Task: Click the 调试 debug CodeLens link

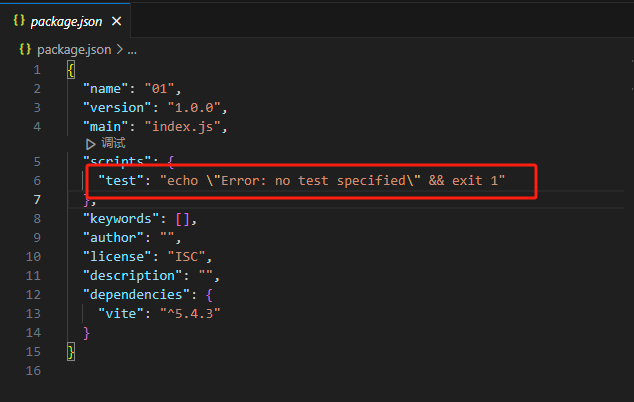Action: coord(113,143)
